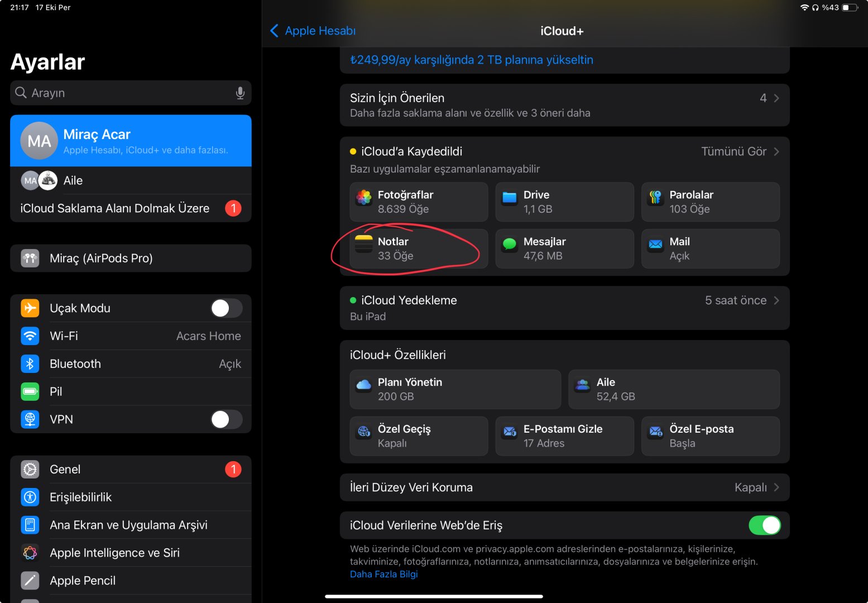The image size is (868, 603).
Task: Tap the '17 Adres' text
Action: coord(544,443)
